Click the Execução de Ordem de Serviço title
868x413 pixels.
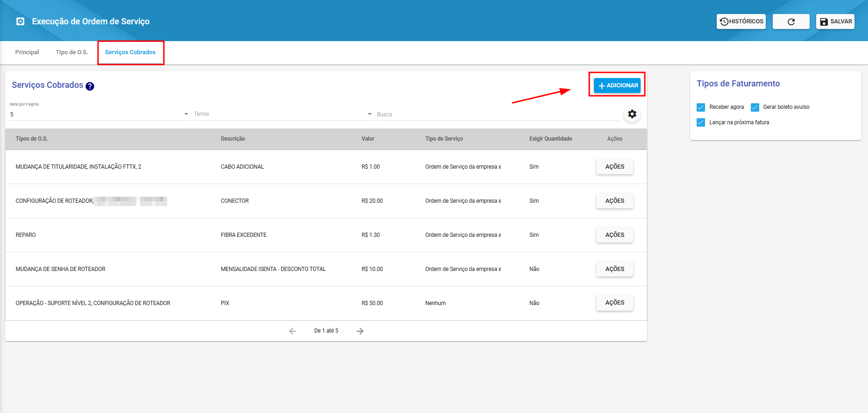tap(91, 21)
